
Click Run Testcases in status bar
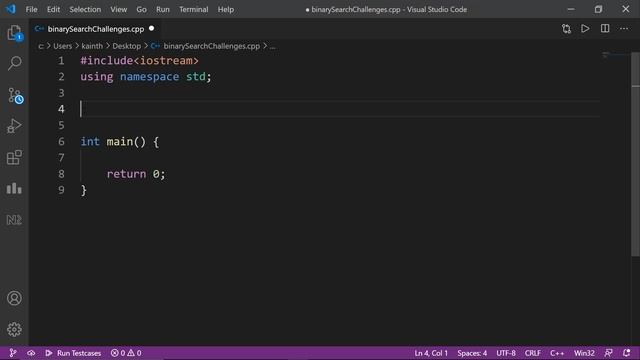click(73, 353)
